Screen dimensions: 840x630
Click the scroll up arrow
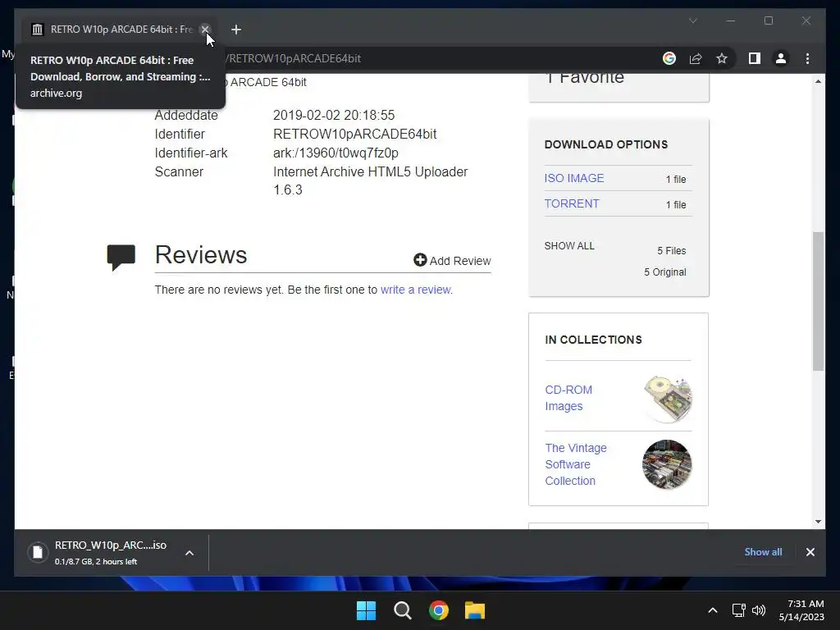tap(818, 81)
